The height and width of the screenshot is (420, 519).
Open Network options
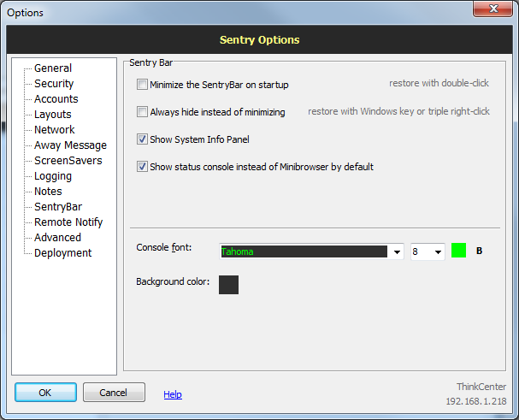(55, 129)
